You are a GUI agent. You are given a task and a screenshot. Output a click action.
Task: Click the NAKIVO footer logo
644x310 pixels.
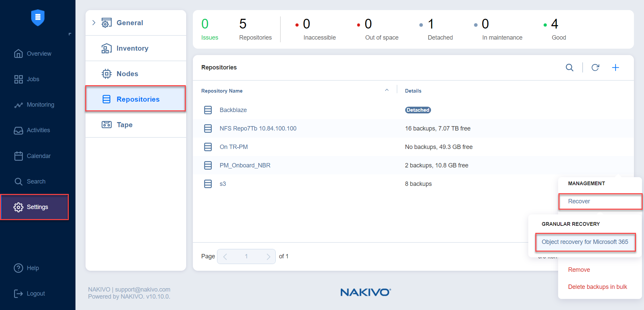[x=366, y=292]
